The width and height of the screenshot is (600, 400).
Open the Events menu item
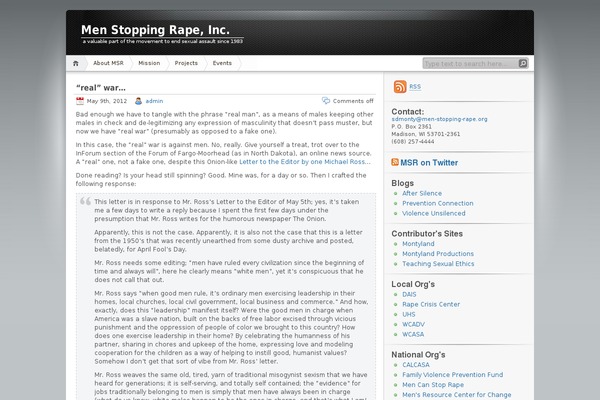click(222, 63)
